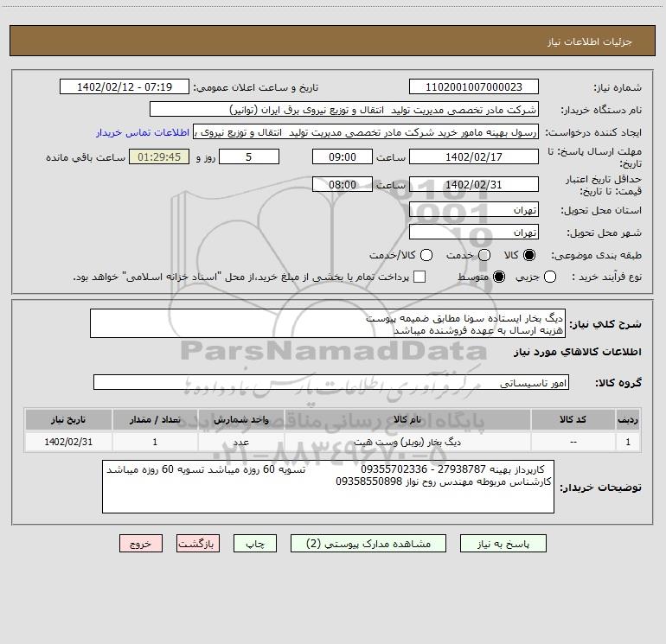Select the خدمت radio button

coord(484,255)
